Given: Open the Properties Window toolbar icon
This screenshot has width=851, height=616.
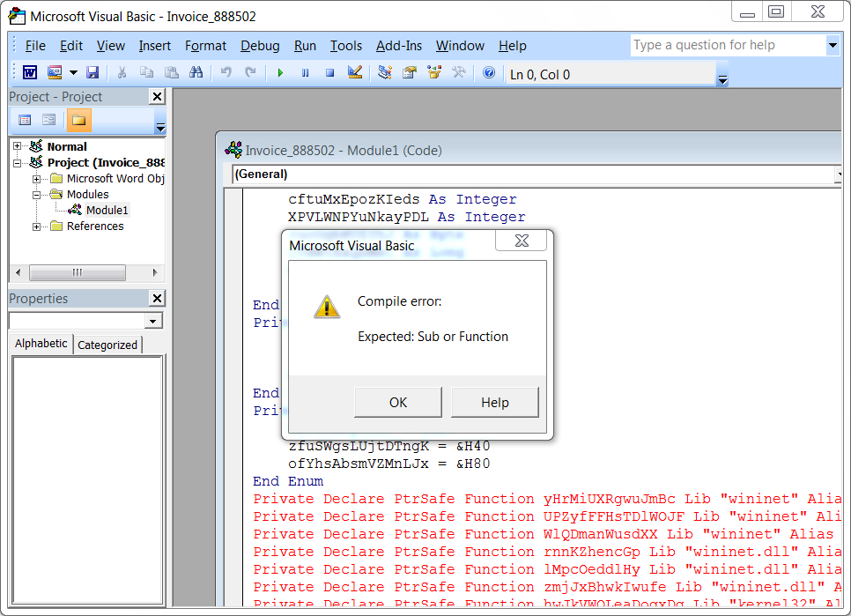Looking at the screenshot, I should [x=410, y=72].
